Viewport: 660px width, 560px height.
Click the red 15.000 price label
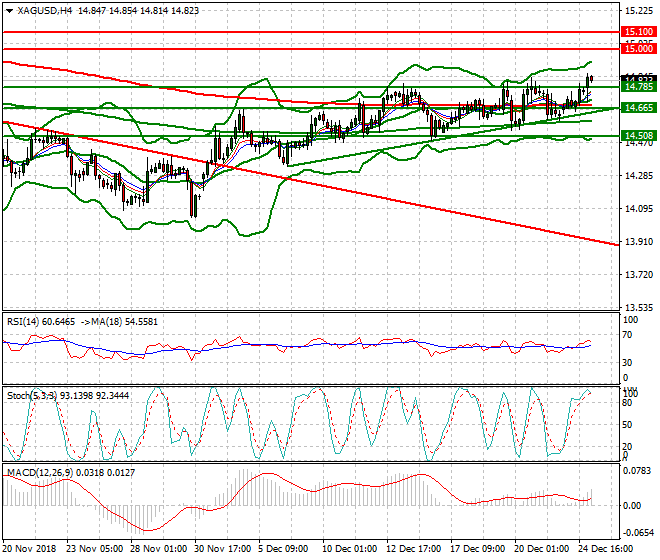coord(639,49)
